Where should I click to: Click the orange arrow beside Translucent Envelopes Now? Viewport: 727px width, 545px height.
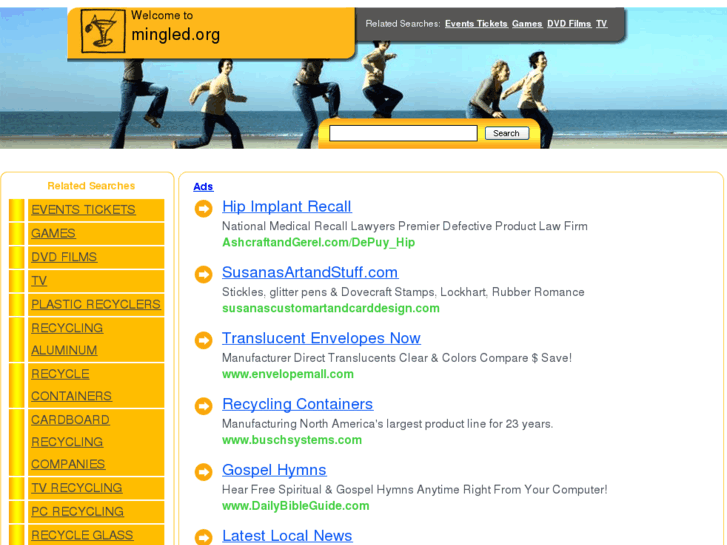click(x=203, y=340)
